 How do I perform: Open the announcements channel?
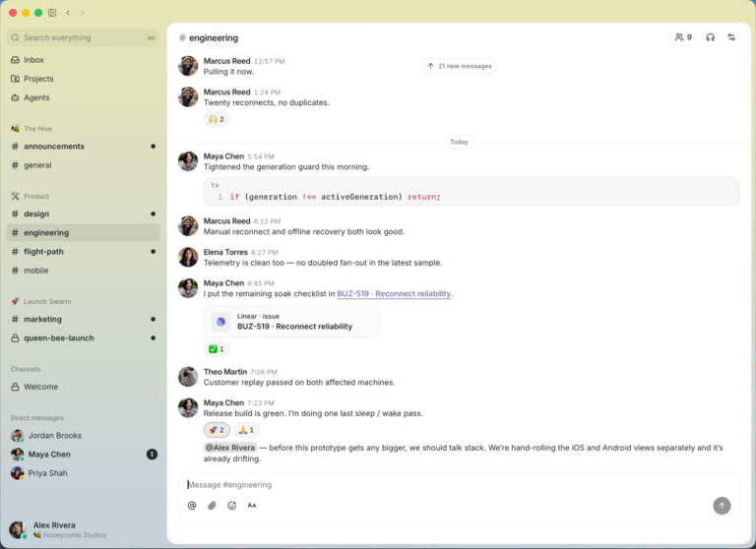(x=83, y=146)
